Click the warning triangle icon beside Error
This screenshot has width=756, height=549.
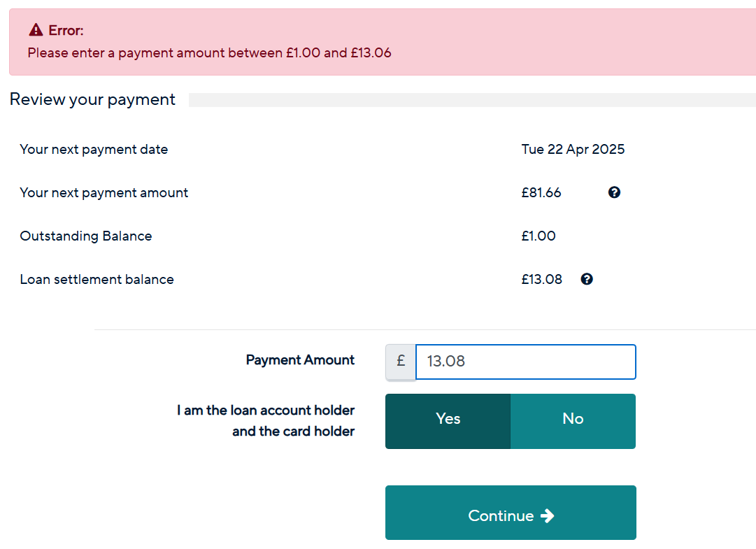(x=36, y=30)
